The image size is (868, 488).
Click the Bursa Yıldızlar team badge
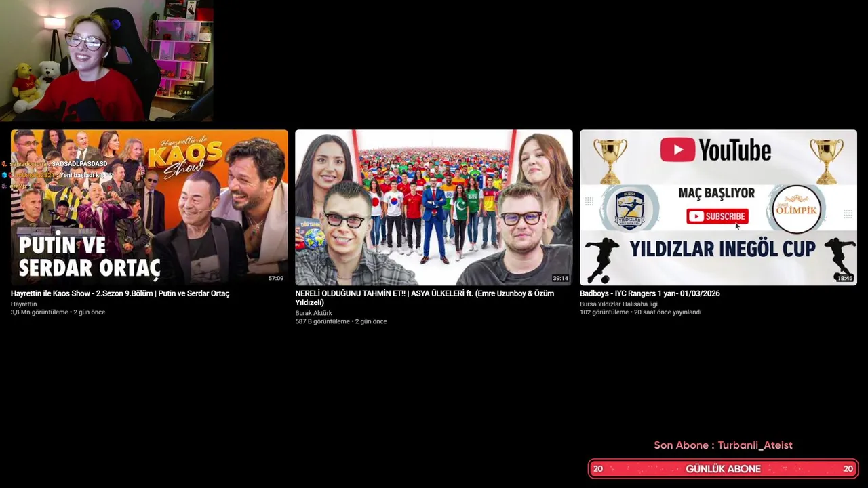click(630, 209)
